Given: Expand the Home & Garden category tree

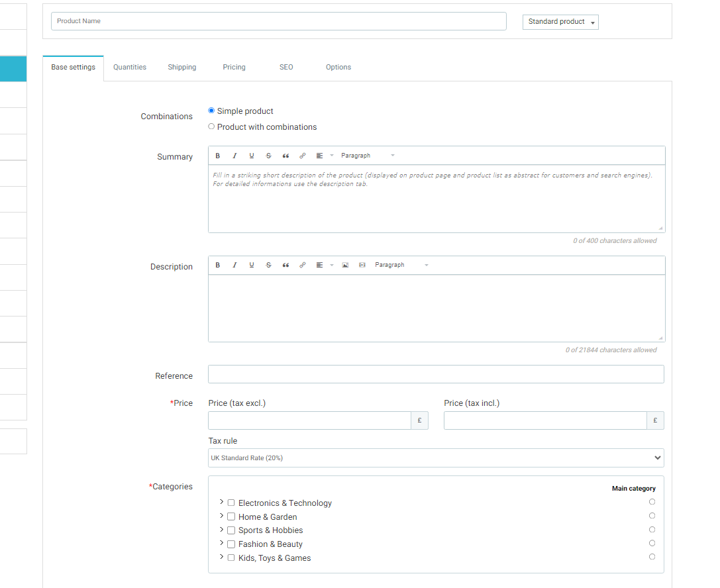Looking at the screenshot, I should (x=221, y=515).
